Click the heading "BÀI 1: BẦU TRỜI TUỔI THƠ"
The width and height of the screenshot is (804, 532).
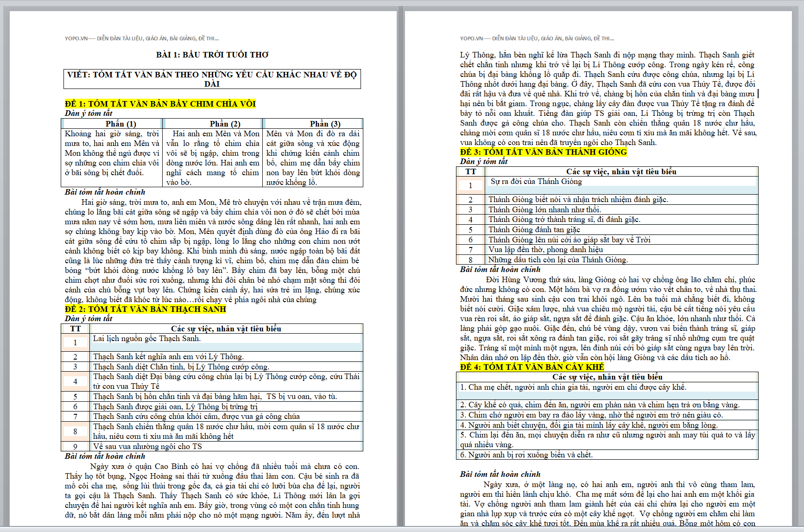click(212, 55)
